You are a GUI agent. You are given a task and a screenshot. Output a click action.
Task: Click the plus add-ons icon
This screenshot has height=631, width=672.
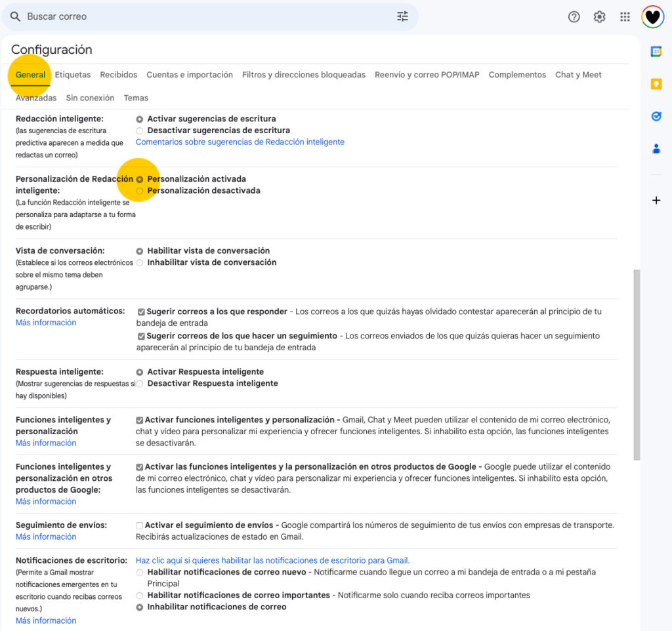click(x=656, y=200)
